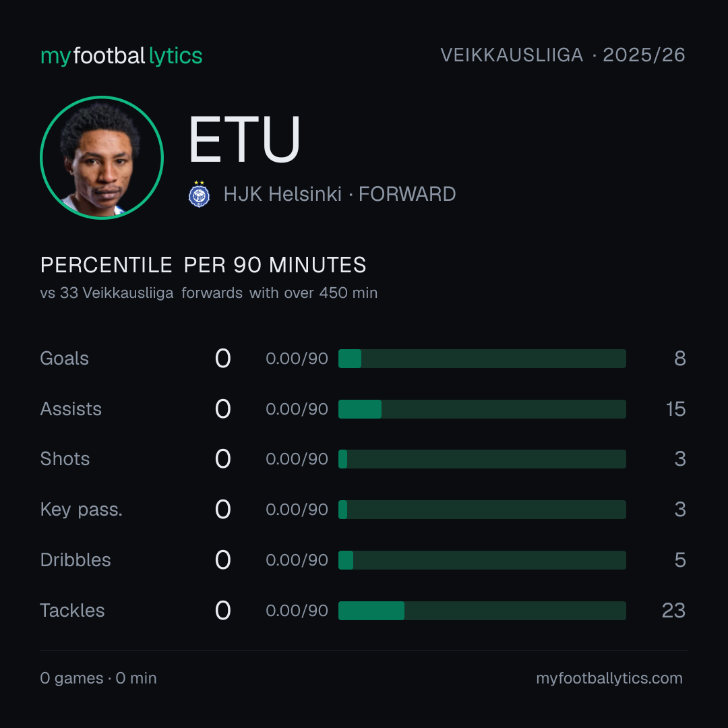Select the Goals stat label
728x728 pixels.
pos(65,359)
